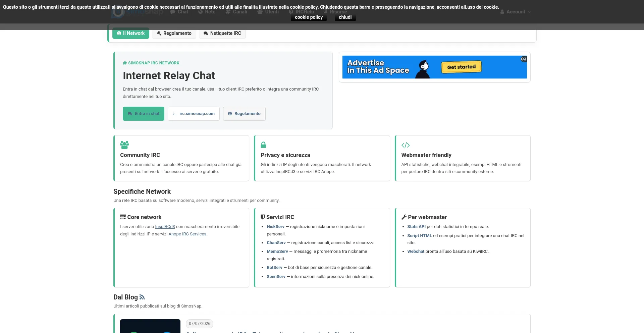Viewport: 644px width, 333px height.
Task: Open the Risorse menu in the navbar
Action: coord(335,12)
